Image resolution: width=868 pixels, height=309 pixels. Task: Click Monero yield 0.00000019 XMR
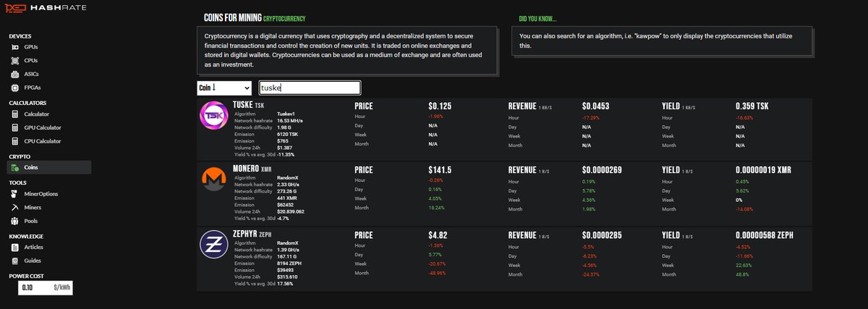764,169
